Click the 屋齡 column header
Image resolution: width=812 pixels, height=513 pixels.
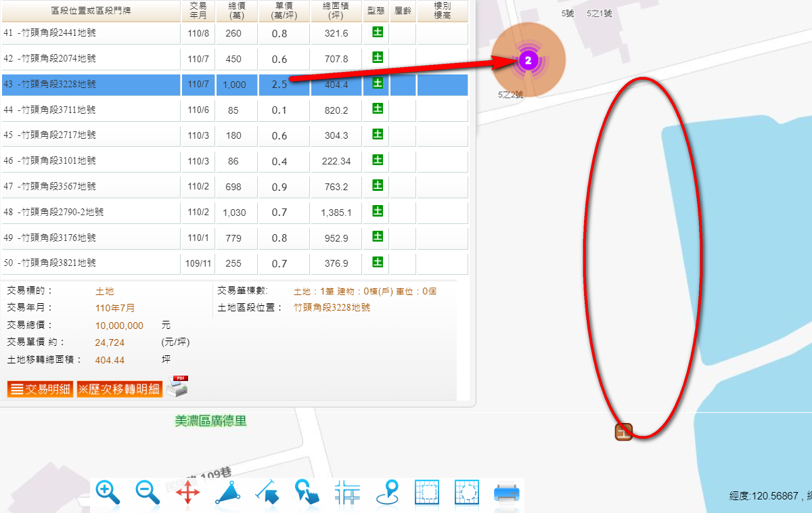pyautogui.click(x=403, y=11)
